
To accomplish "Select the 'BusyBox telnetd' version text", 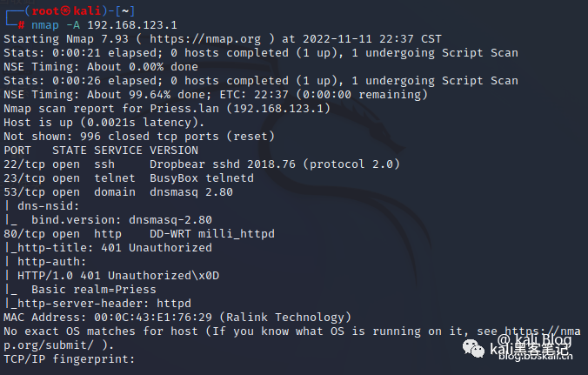I will (202, 177).
